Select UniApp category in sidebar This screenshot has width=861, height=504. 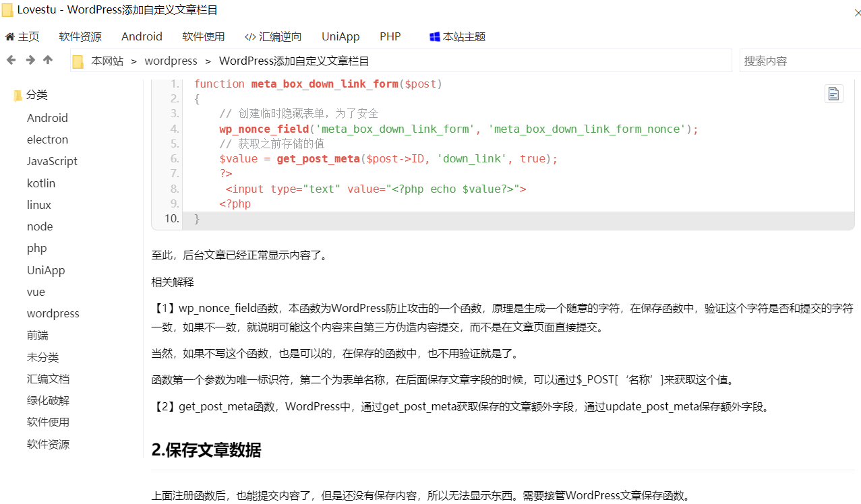(x=46, y=270)
